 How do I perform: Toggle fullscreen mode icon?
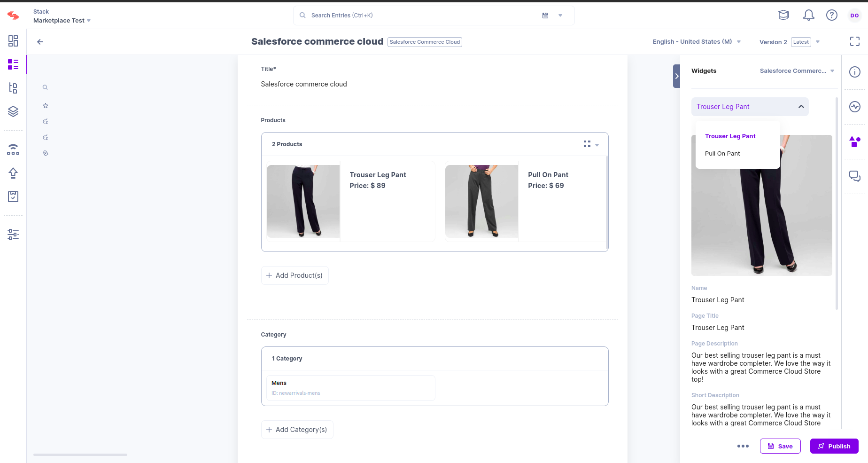point(855,41)
